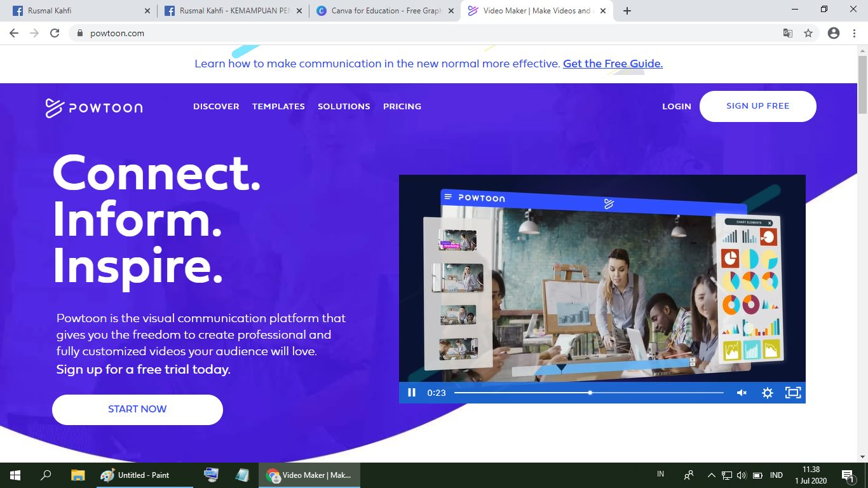868x488 pixels.
Task: Open the Get the Free Guide link
Action: (x=613, y=64)
